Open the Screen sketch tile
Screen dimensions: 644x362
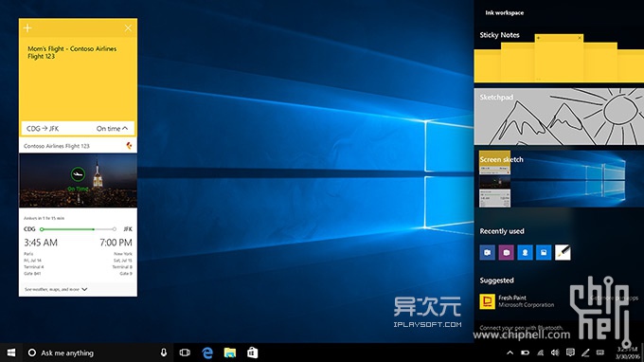559,179
